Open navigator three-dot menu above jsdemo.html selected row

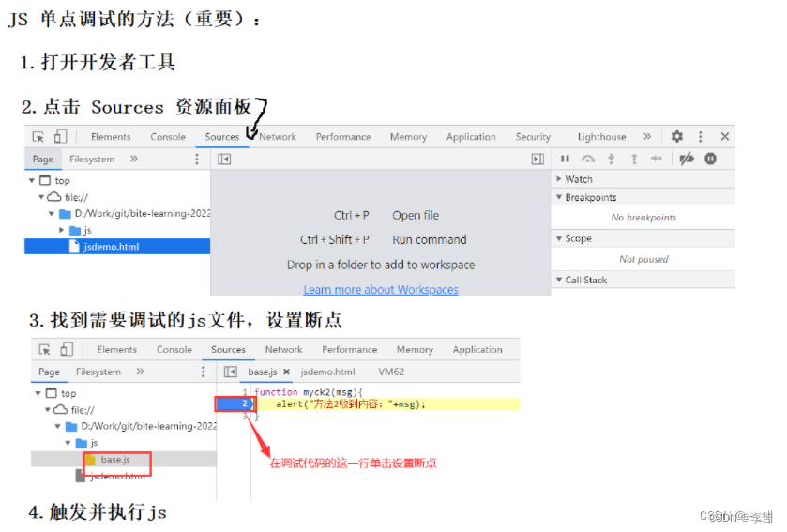tap(197, 160)
